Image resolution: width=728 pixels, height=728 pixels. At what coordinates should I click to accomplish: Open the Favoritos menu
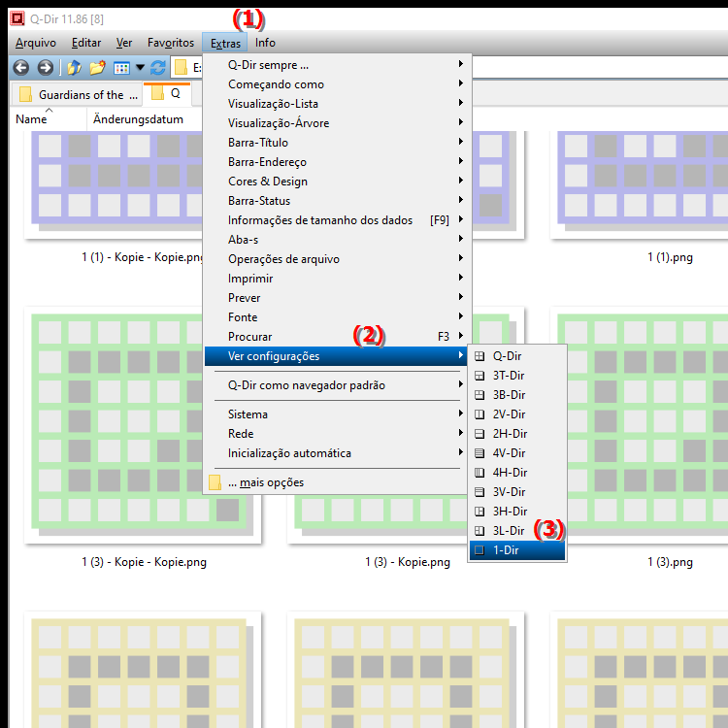point(171,43)
